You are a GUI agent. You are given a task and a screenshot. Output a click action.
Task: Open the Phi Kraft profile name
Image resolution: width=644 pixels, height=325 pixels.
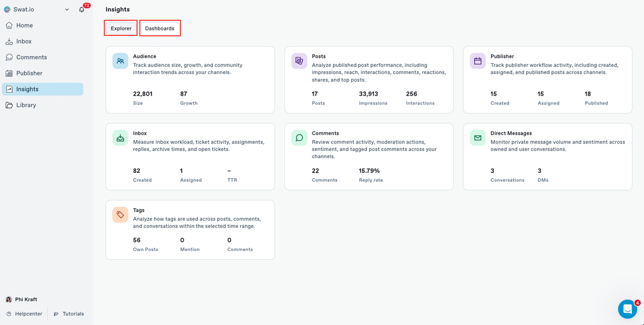point(26,299)
